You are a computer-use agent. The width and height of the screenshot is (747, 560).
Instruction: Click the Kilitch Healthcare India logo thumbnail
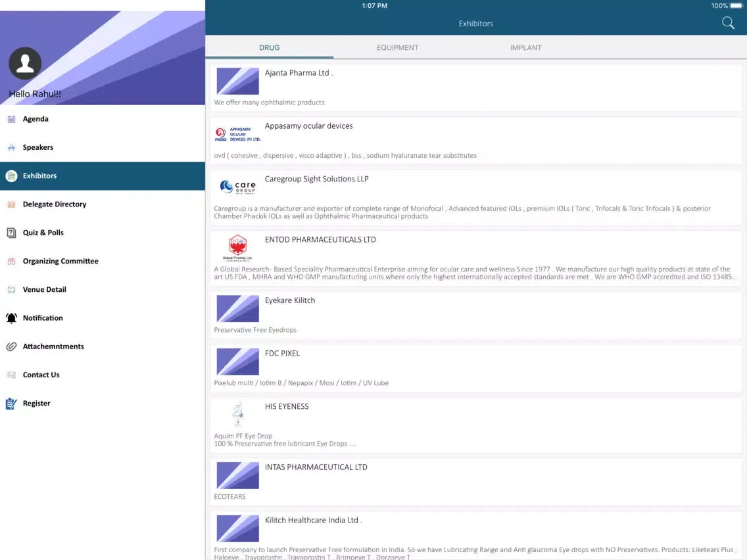click(x=238, y=528)
